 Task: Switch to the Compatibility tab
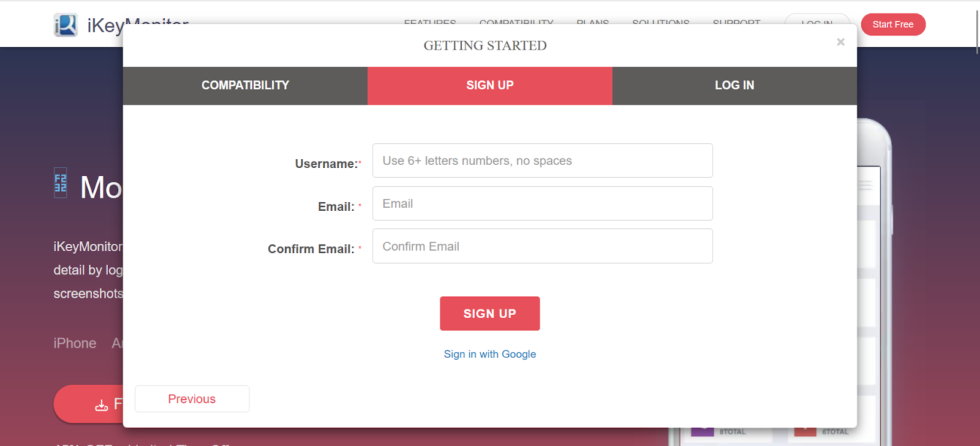[245, 86]
